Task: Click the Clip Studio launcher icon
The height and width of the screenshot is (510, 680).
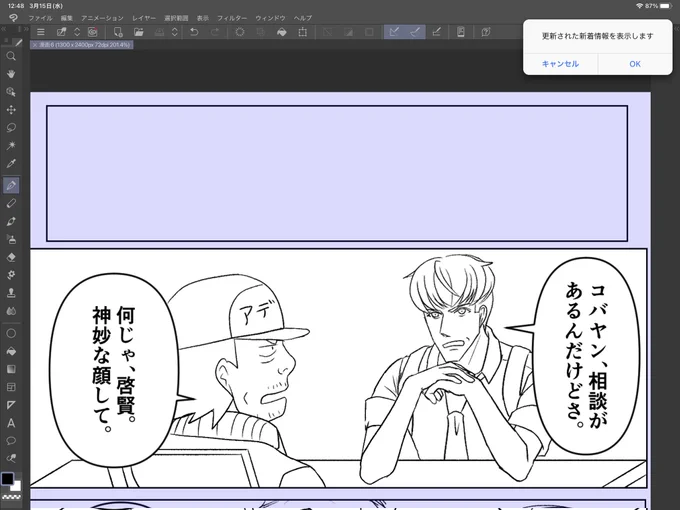Action: point(92,32)
